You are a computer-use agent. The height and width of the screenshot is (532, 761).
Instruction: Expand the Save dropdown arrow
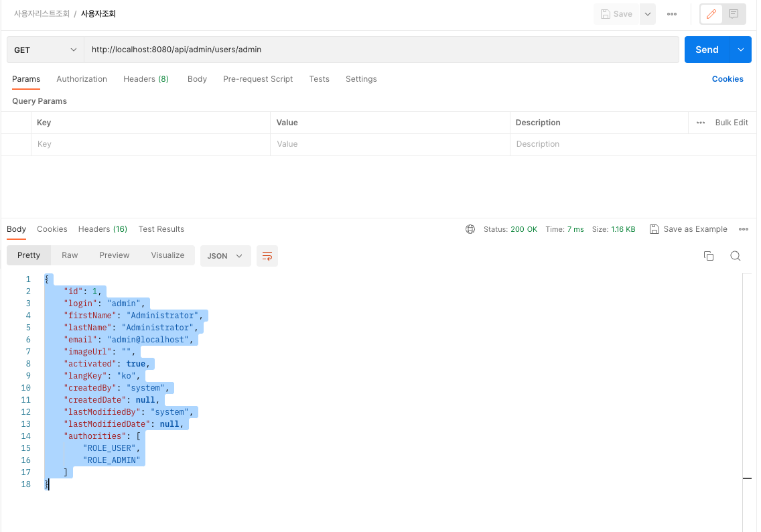pyautogui.click(x=647, y=14)
